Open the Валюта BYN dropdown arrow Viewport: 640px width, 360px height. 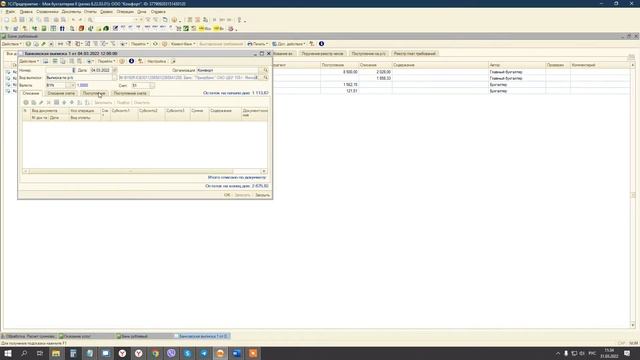[x=72, y=85]
